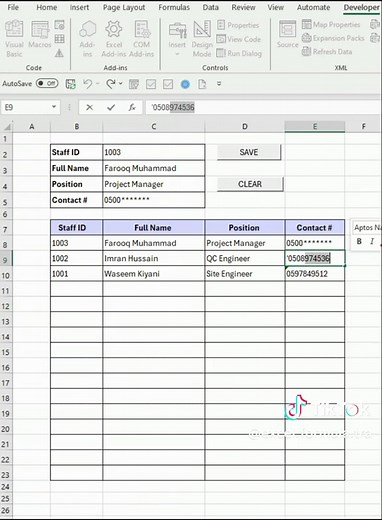Click the Save icon in quick access toolbar
This screenshot has height=520, width=382.
click(70, 84)
